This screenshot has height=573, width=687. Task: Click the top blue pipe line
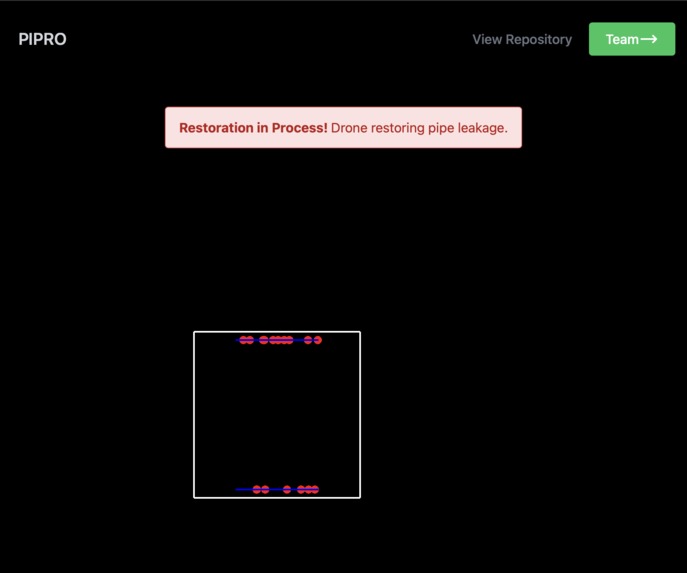279,340
